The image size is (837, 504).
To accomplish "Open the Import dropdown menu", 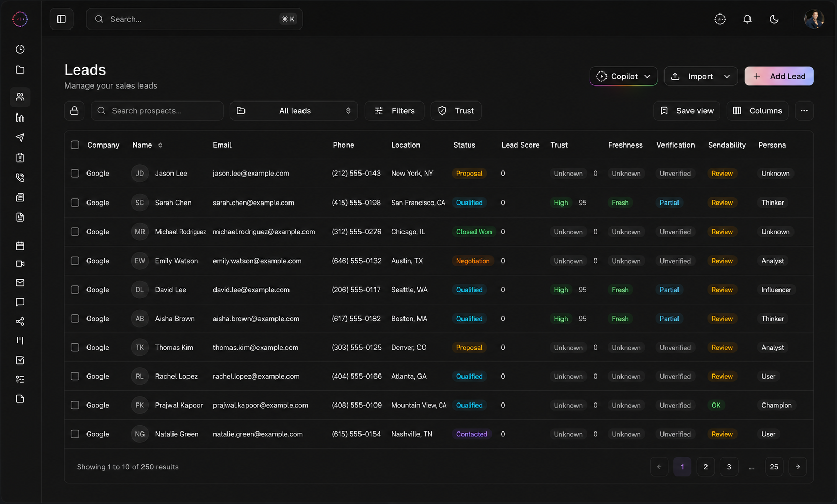I will (x=701, y=76).
